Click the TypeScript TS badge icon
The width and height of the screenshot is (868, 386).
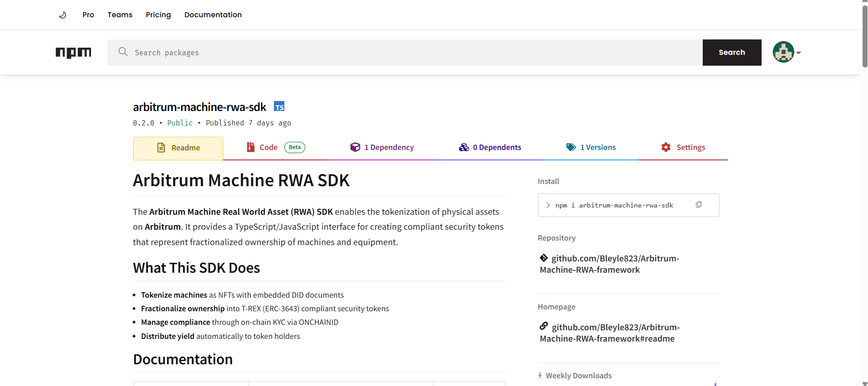pos(279,106)
